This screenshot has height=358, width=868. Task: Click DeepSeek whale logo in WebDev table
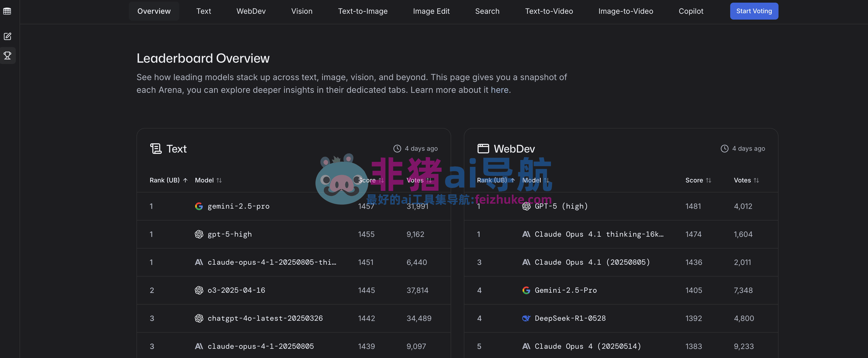(526, 318)
